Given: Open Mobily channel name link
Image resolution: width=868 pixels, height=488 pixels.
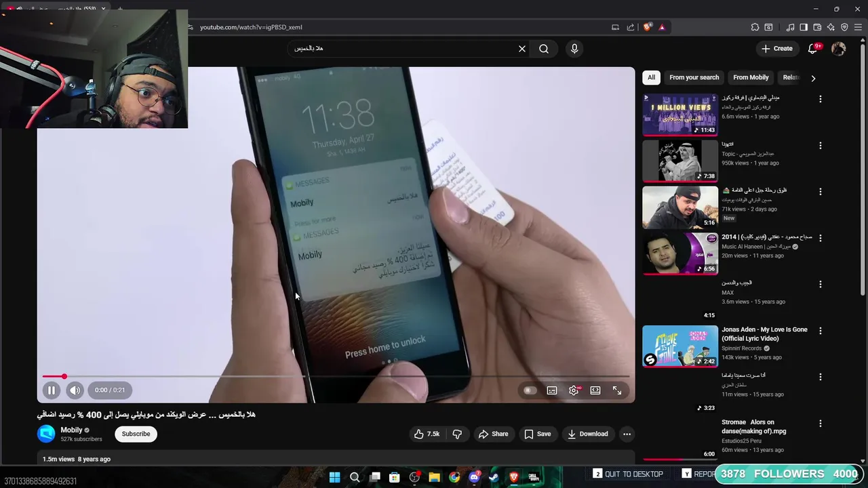Looking at the screenshot, I should (x=71, y=430).
